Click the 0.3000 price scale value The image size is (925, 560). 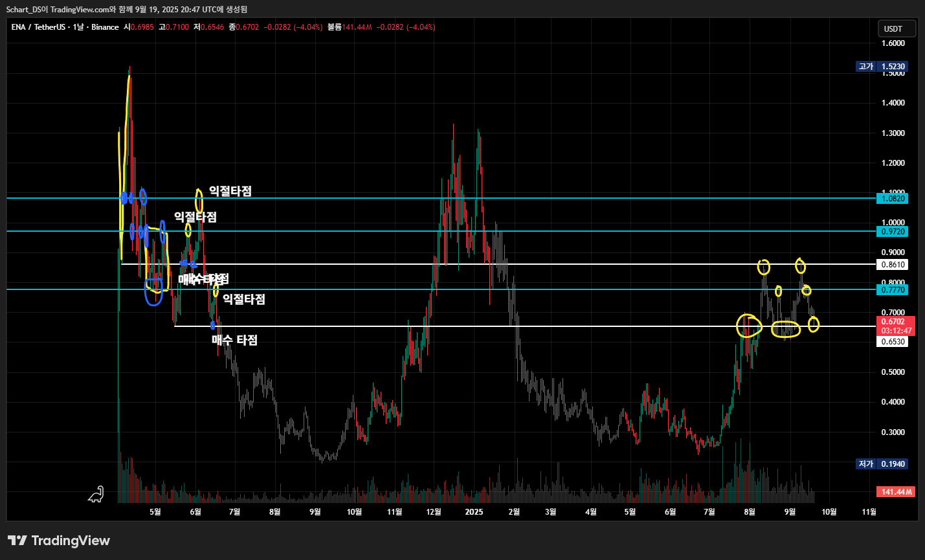click(x=893, y=432)
